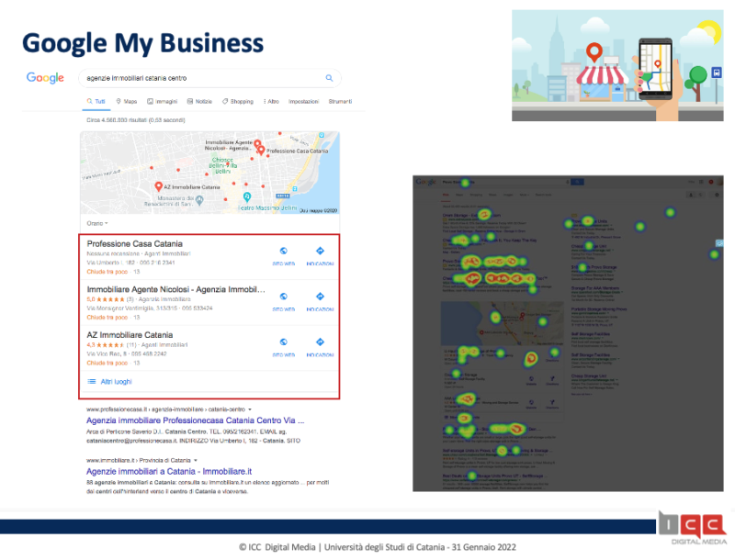Select the Immobiliare Agente Nicolosi listing title
735x560 pixels.
pos(175,289)
